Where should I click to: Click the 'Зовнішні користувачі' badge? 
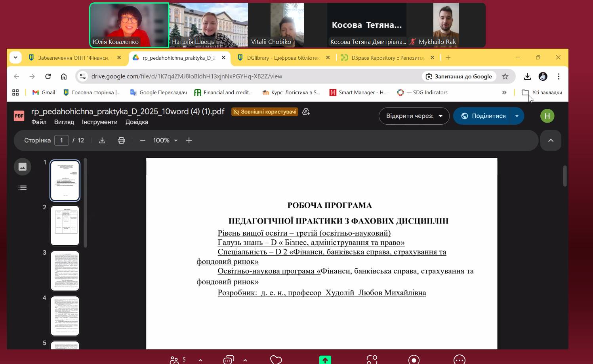(264, 112)
